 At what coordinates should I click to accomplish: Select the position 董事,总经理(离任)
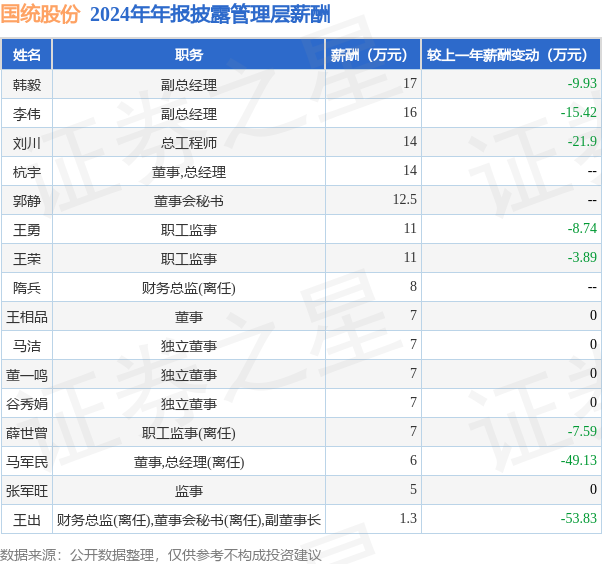pyautogui.click(x=189, y=462)
